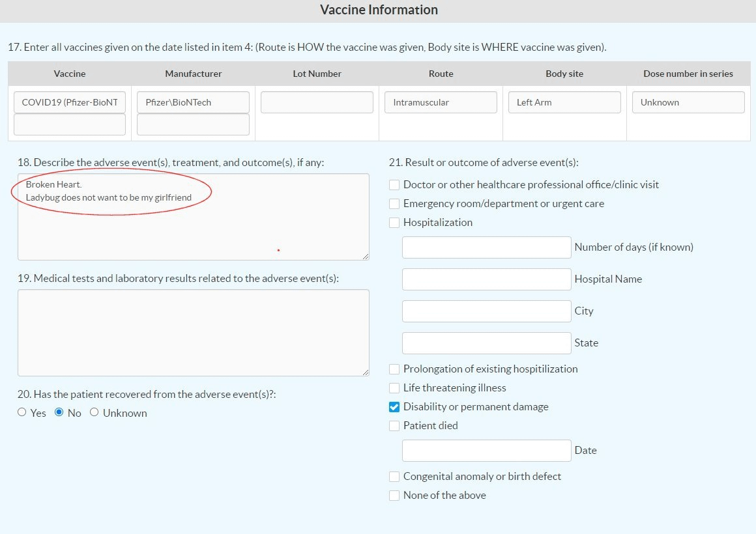This screenshot has height=534, width=756.
Task: Open the Route field showing Intramuscular
Action: [x=441, y=102]
